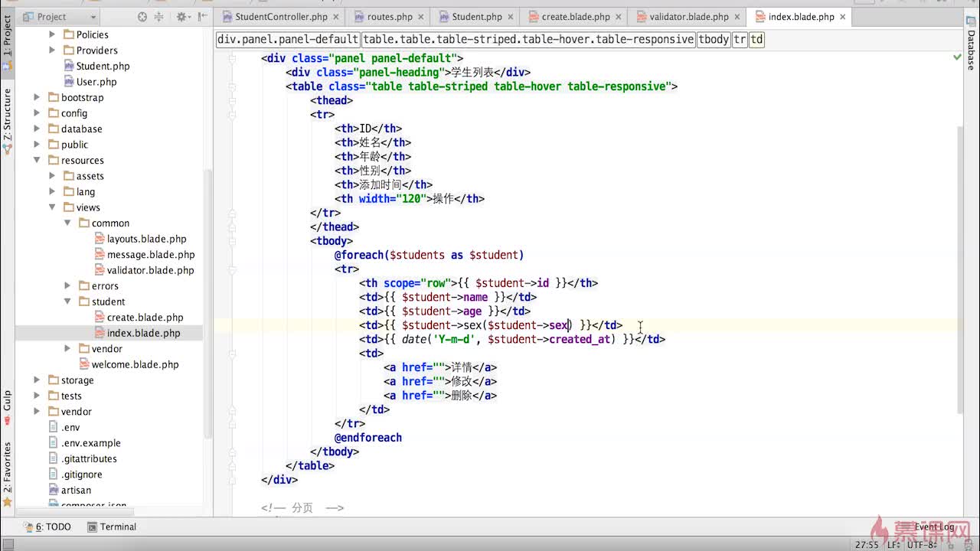
Task: Expand the Providers folder
Action: click(52, 51)
